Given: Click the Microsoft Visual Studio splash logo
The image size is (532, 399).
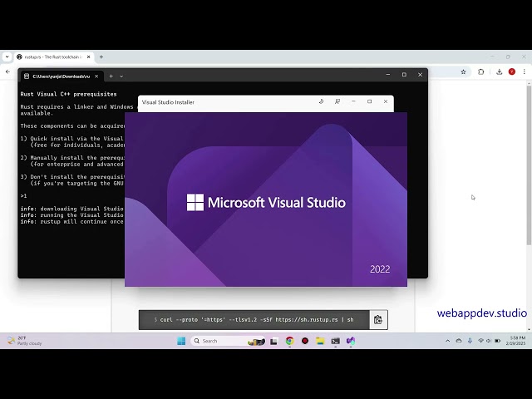Looking at the screenshot, I should pos(266,202).
